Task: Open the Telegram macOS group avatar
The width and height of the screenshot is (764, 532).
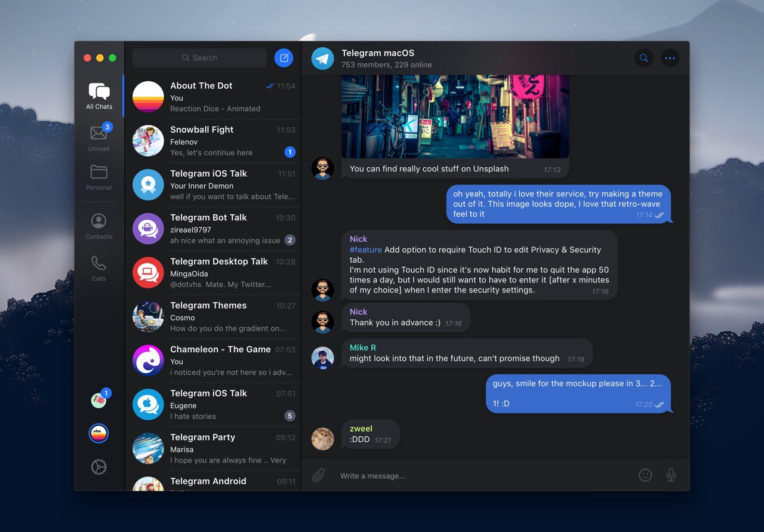Action: pos(323,59)
